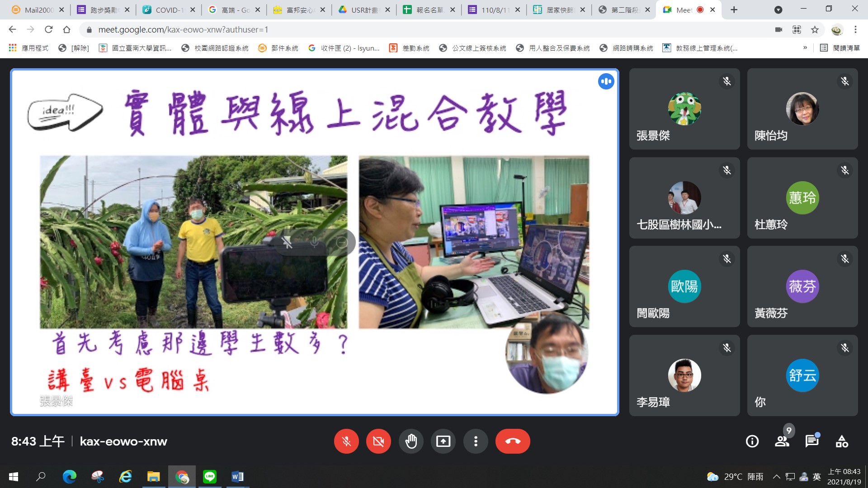Open the camera permission icon in address bar

coord(778,29)
